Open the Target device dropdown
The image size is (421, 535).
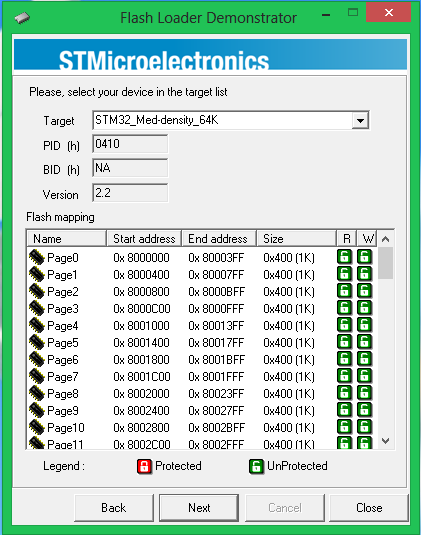pyautogui.click(x=360, y=120)
